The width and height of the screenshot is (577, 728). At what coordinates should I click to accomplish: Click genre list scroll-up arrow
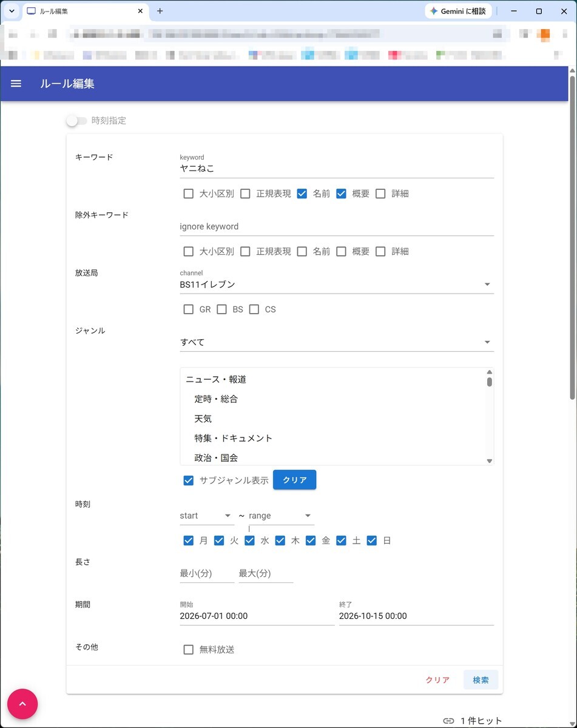pyautogui.click(x=490, y=372)
